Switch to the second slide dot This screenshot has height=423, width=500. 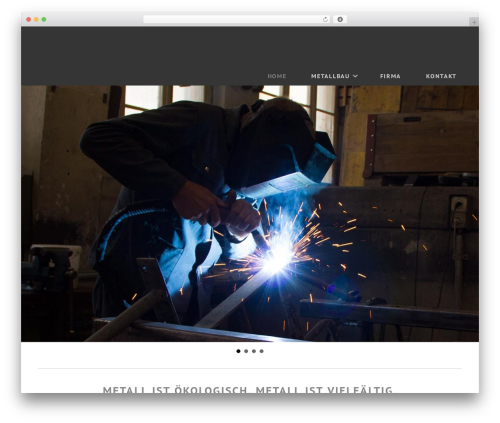246,351
